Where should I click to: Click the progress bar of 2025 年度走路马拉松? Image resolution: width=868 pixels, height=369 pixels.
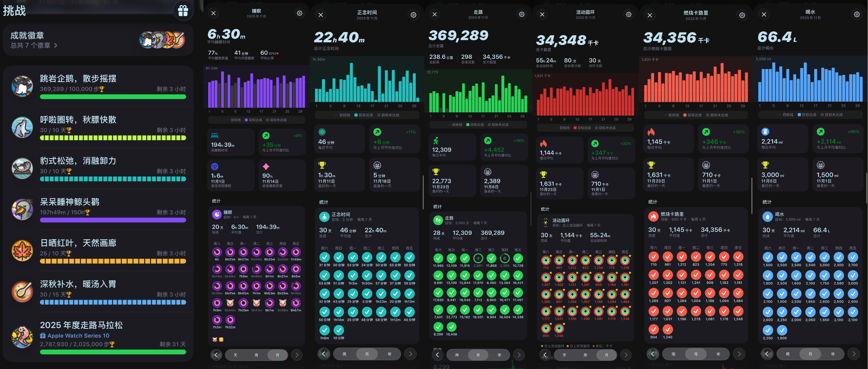(113, 352)
